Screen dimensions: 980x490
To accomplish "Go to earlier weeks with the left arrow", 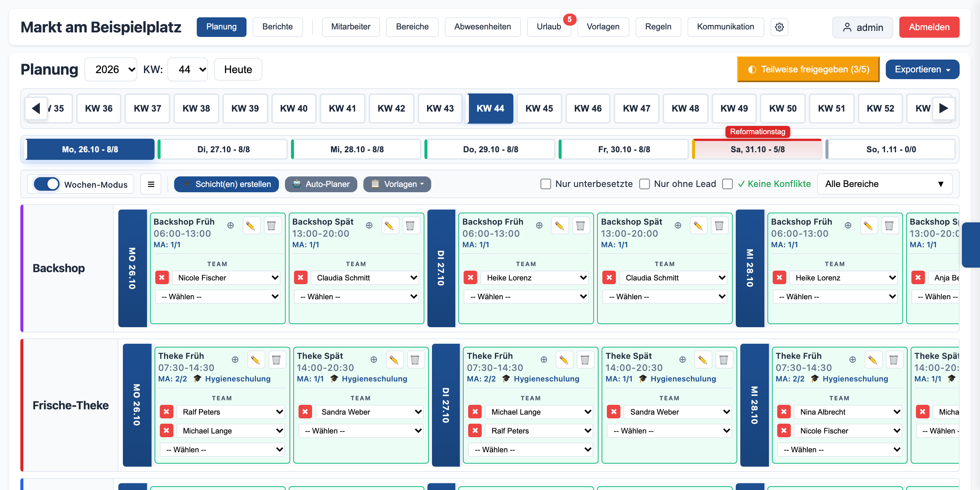I will [x=37, y=109].
